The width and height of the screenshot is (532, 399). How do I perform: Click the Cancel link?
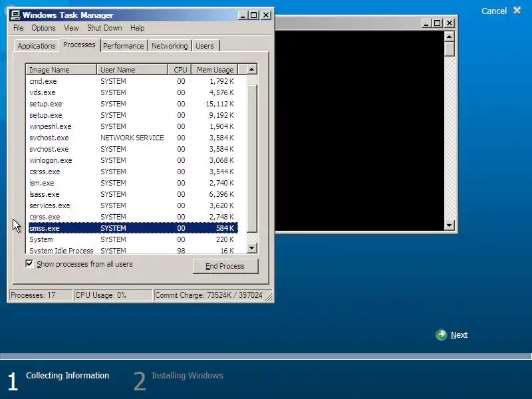tap(494, 11)
